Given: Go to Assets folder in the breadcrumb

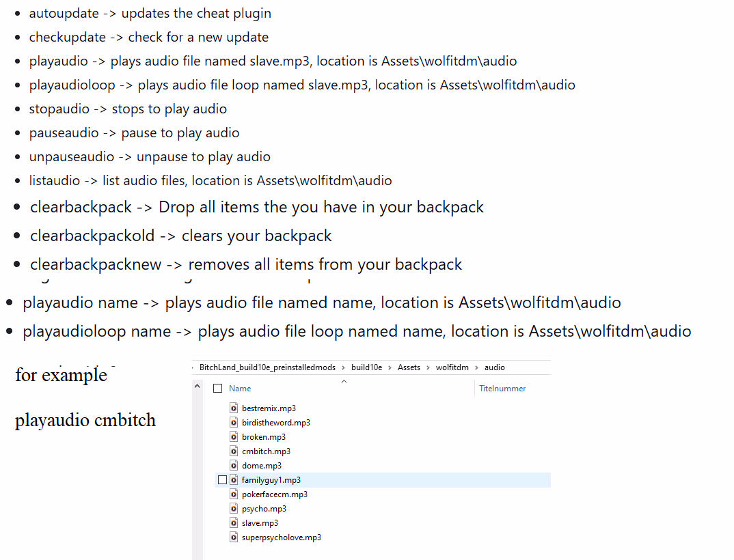Looking at the screenshot, I should point(409,367).
